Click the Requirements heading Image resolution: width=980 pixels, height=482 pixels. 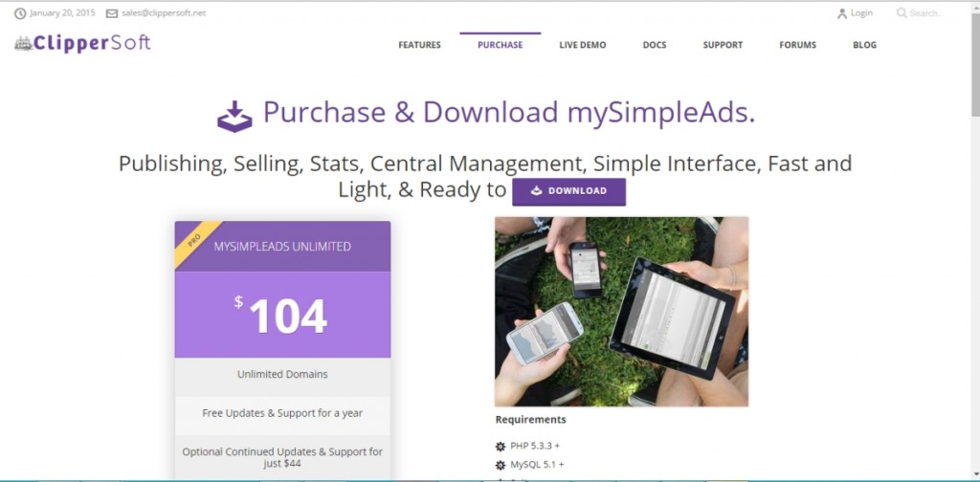pos(530,420)
